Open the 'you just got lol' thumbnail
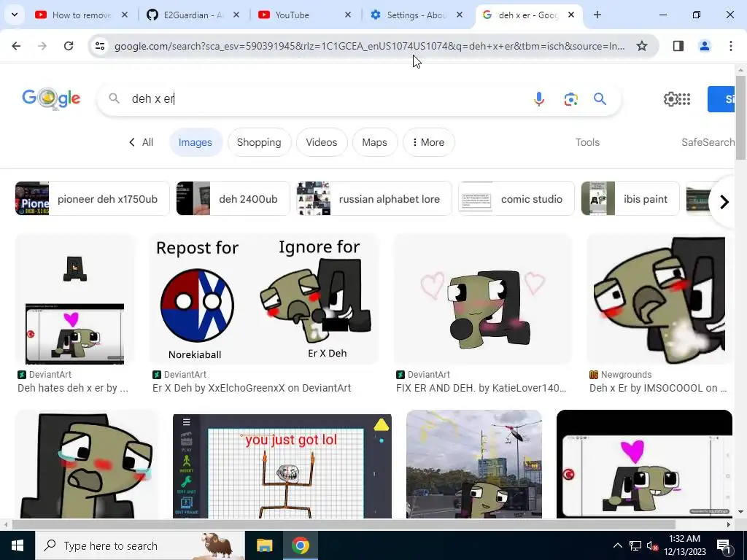 (282, 464)
